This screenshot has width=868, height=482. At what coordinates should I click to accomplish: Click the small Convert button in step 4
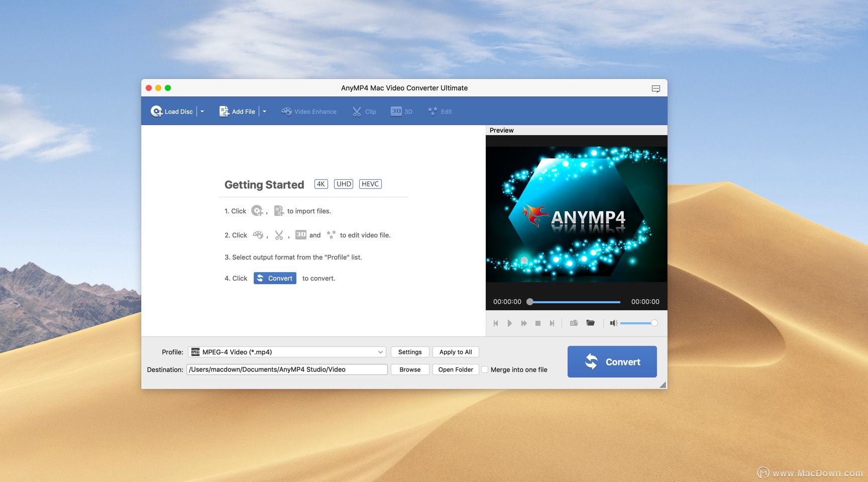[275, 278]
